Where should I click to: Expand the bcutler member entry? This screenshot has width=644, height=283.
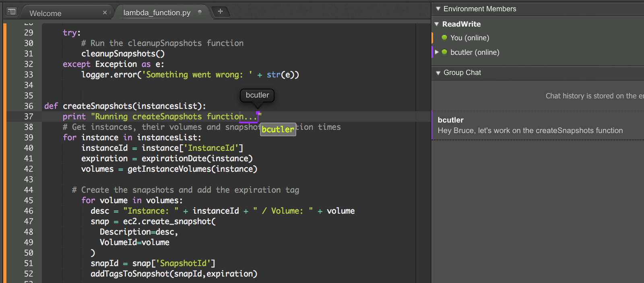coord(437,52)
